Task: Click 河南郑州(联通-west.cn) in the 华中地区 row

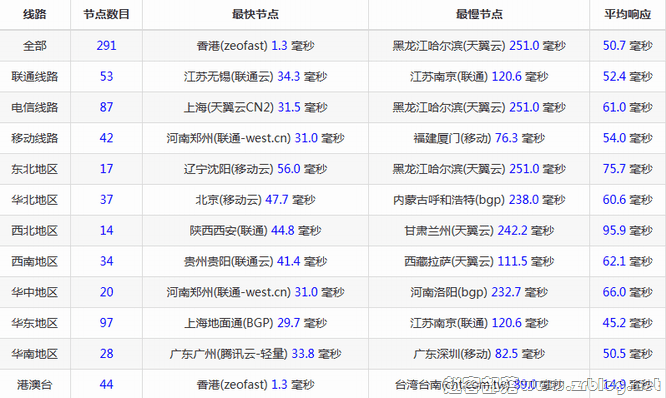Action: click(229, 292)
